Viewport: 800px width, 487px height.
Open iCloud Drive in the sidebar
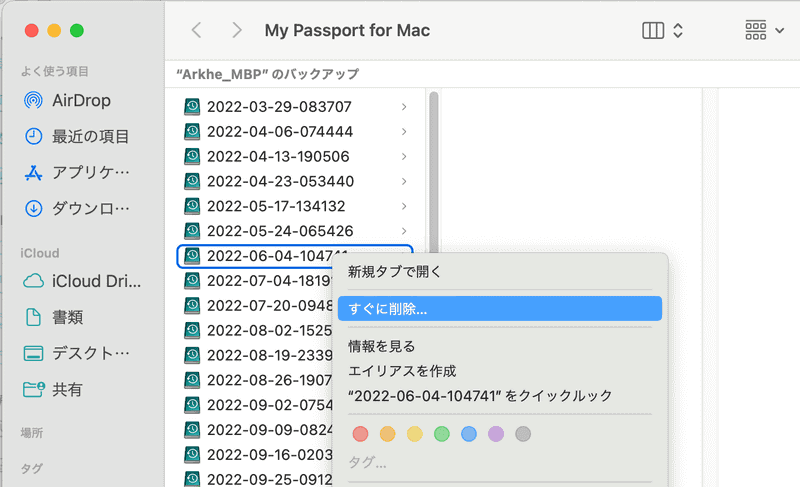pos(82,281)
